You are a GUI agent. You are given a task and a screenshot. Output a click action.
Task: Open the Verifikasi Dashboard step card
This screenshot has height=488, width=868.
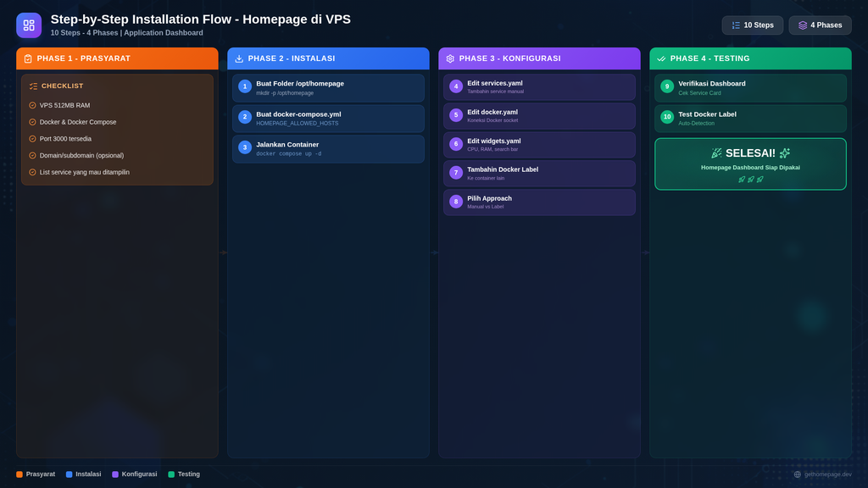click(751, 88)
